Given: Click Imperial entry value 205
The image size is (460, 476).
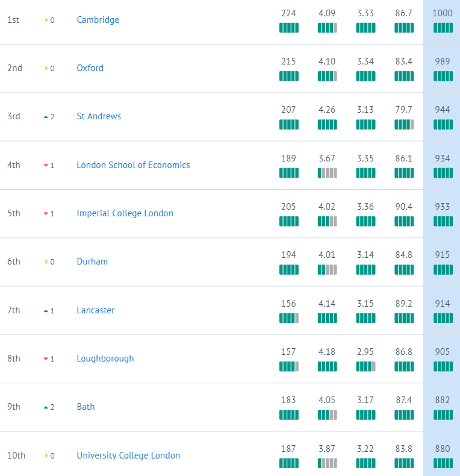Looking at the screenshot, I should click(288, 207).
